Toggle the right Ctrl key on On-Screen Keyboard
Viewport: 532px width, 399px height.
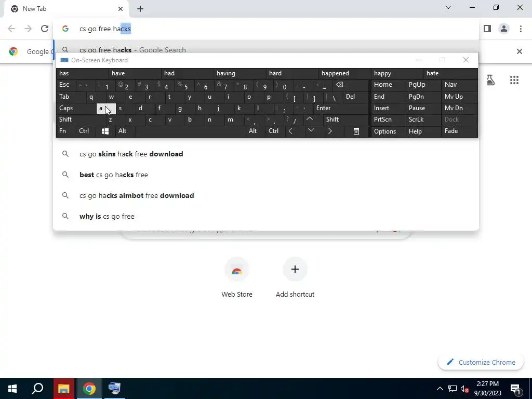click(x=275, y=131)
